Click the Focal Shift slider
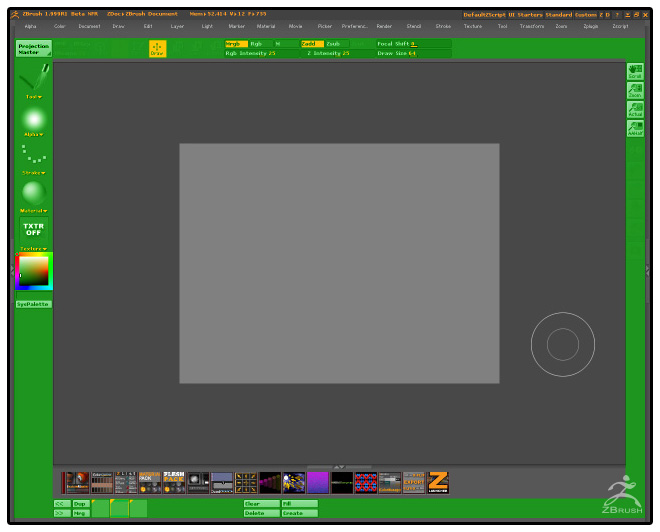Viewport: 660px width, 532px height. tap(414, 44)
